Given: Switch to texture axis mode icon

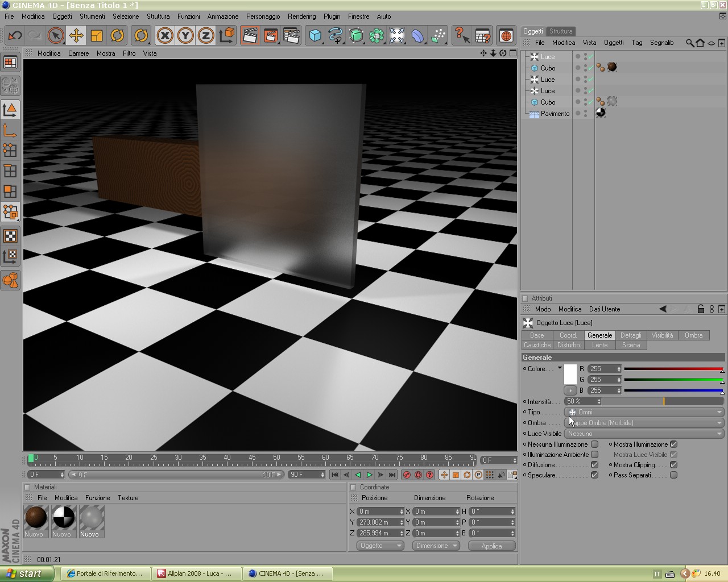Looking at the screenshot, I should pyautogui.click(x=10, y=257).
